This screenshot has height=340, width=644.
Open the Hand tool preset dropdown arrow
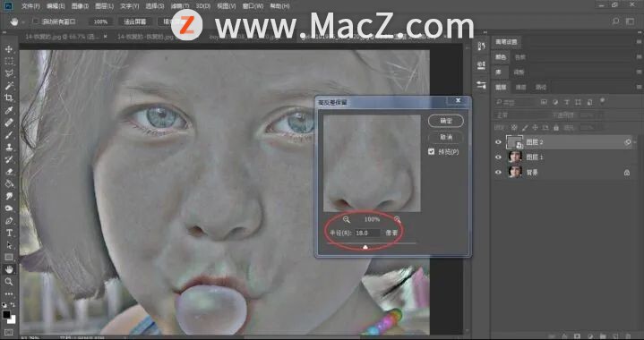(23, 21)
